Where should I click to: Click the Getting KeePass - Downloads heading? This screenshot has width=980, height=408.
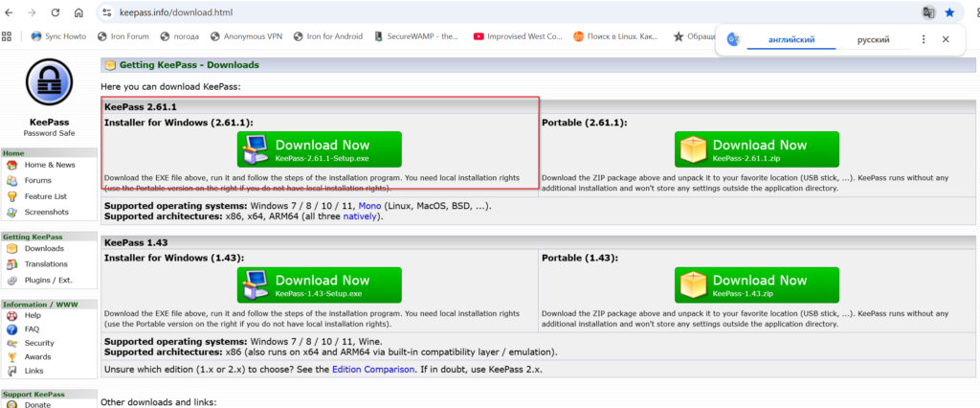(x=189, y=64)
